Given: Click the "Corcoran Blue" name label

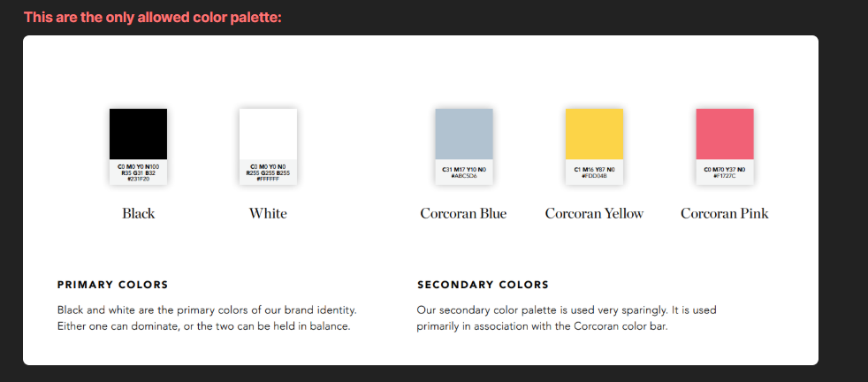Looking at the screenshot, I should [463, 214].
